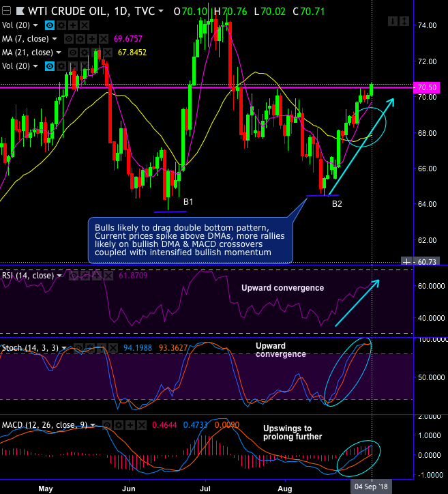Click the MACD value 0.4733
This screenshot has height=494, width=448.
(196, 425)
